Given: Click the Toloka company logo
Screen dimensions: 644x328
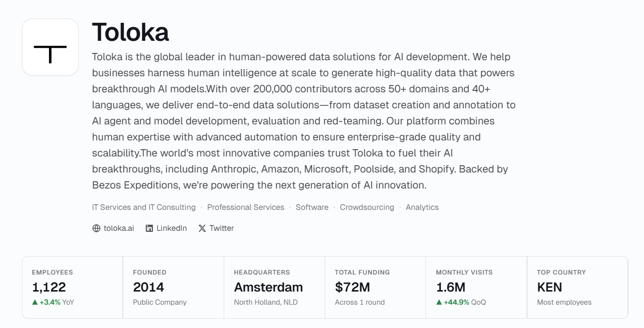Looking at the screenshot, I should click(50, 47).
